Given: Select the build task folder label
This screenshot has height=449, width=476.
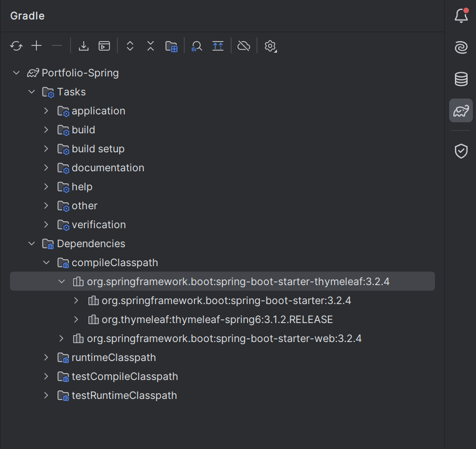Looking at the screenshot, I should coord(84,130).
